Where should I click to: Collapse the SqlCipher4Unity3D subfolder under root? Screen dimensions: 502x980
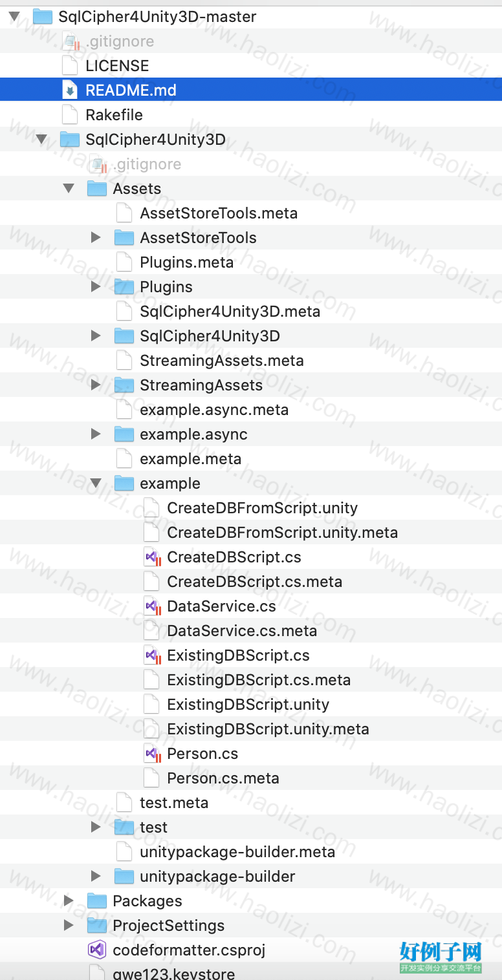[41, 140]
